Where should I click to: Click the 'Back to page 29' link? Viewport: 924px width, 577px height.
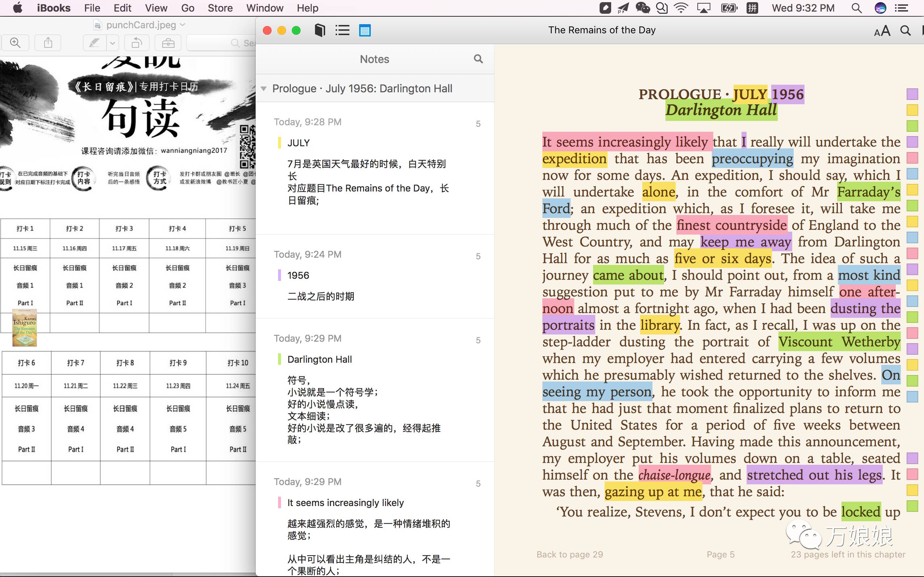point(570,555)
